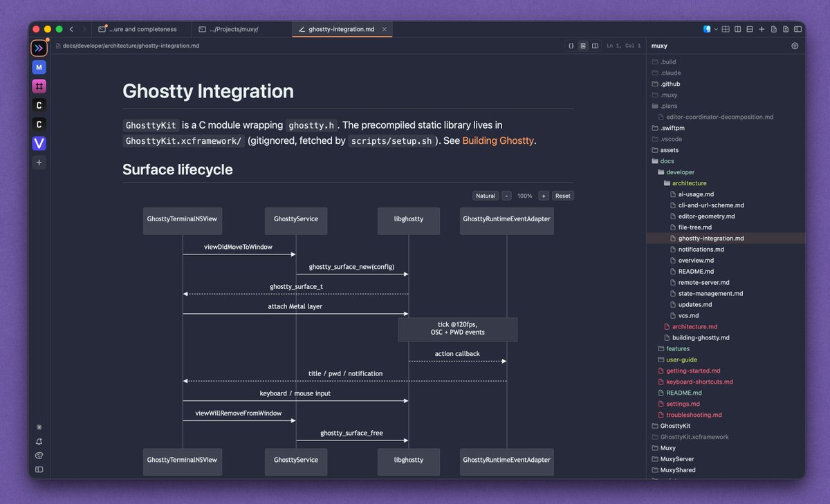Viewport: 830px width, 504px height.
Task: Click the Surface lifecycle heading
Action: (177, 169)
